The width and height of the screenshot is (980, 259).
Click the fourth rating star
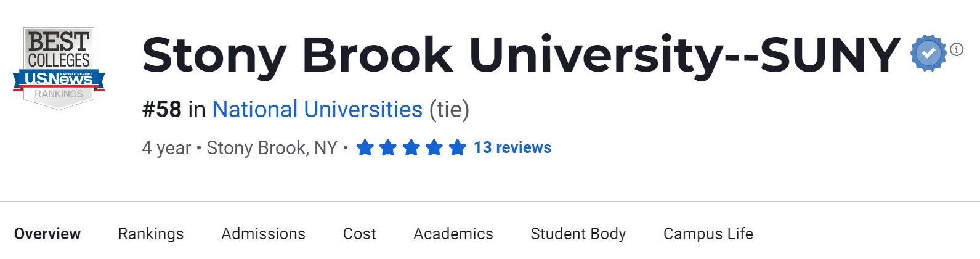tap(434, 148)
